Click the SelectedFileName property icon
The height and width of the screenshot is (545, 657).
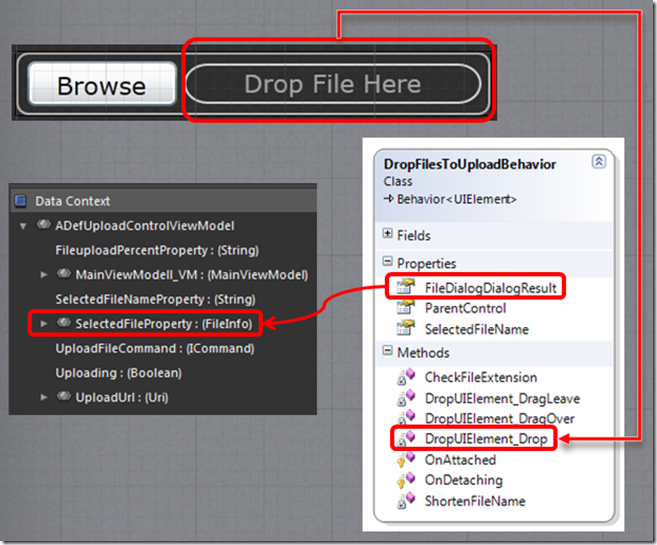405,328
